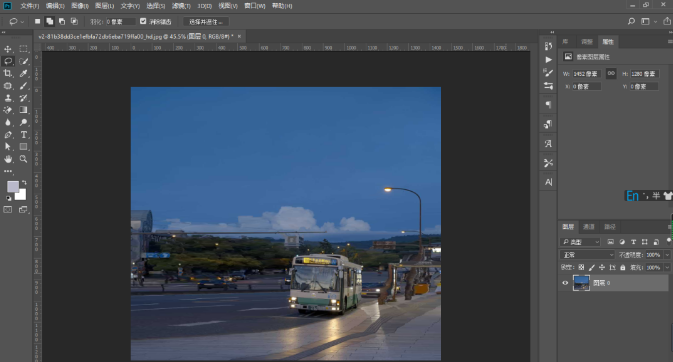
Task: Open the Window menu
Action: 255,6
